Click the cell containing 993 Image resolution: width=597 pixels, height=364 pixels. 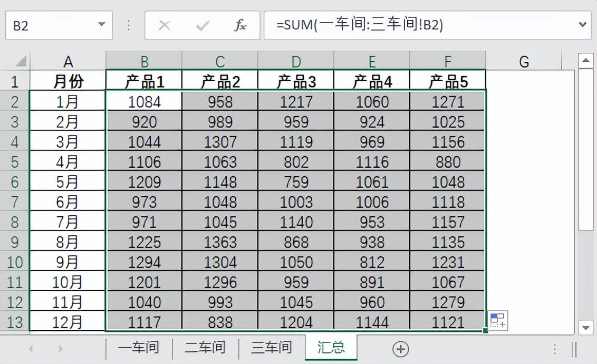[x=220, y=302]
